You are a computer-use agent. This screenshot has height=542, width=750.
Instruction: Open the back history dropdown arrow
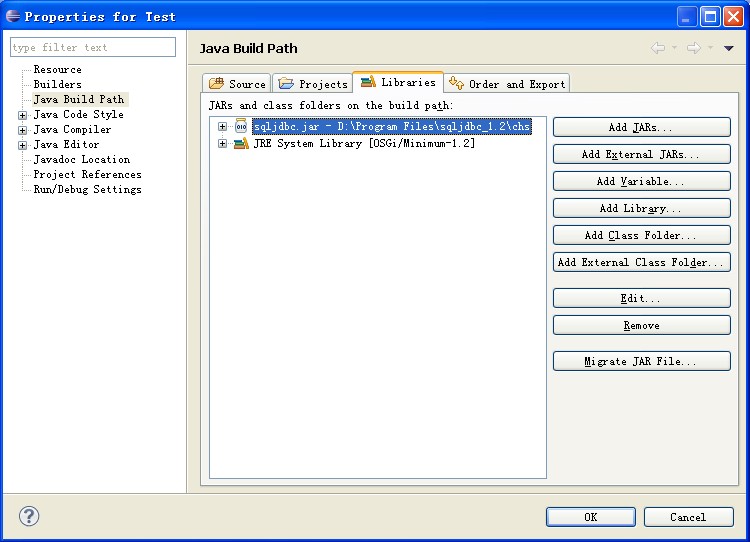pyautogui.click(x=674, y=48)
